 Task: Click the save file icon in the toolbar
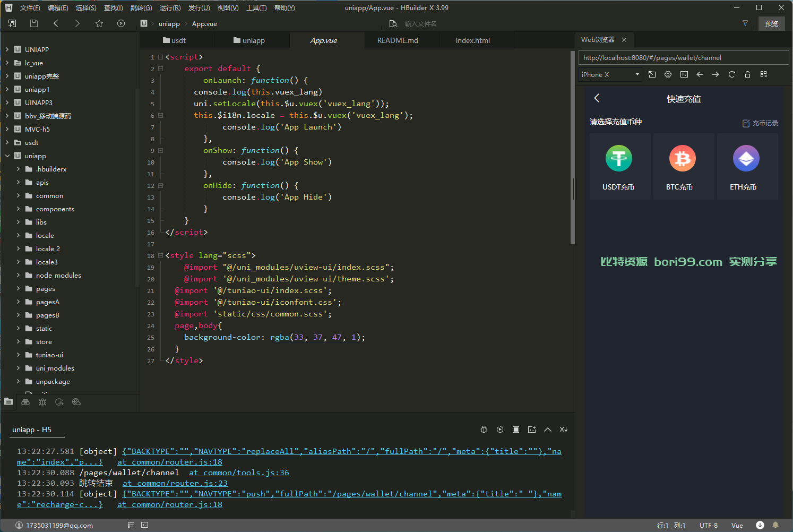pos(34,23)
